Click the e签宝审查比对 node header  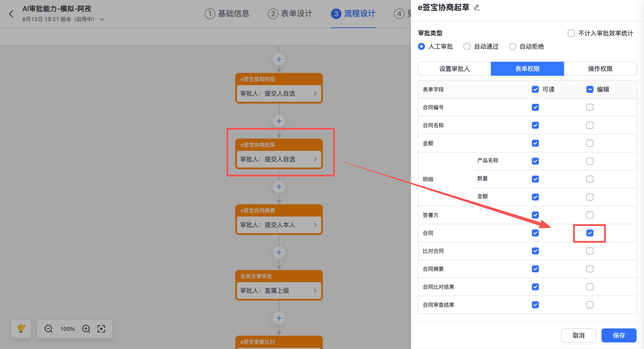point(279,342)
